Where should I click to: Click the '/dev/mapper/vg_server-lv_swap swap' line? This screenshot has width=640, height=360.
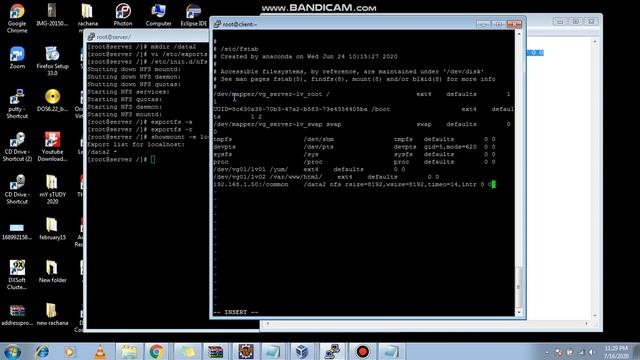click(362, 124)
